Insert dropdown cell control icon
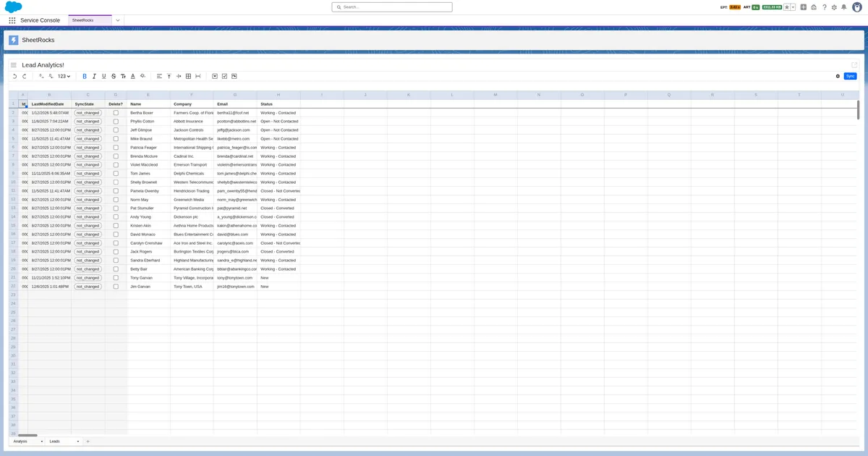The height and width of the screenshot is (456, 868). tap(215, 76)
